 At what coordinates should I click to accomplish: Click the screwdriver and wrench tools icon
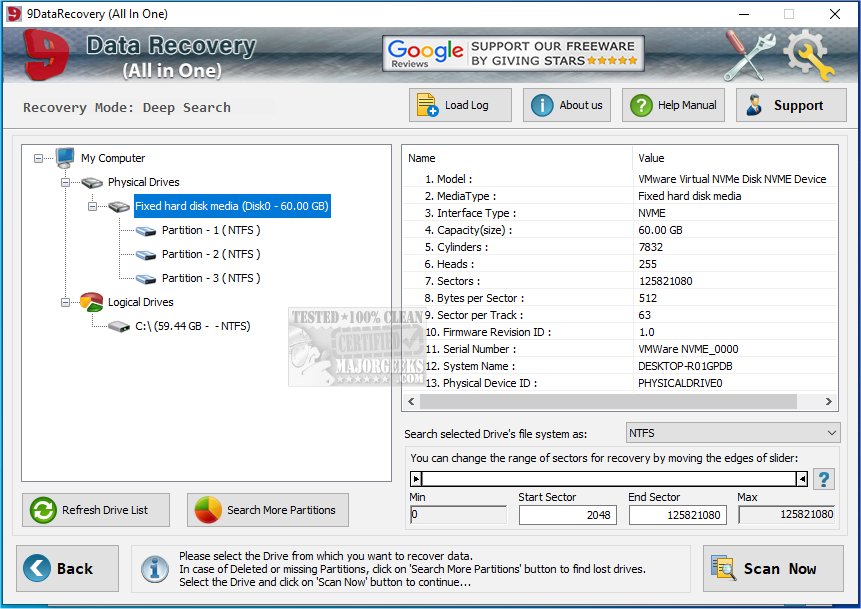pos(749,55)
